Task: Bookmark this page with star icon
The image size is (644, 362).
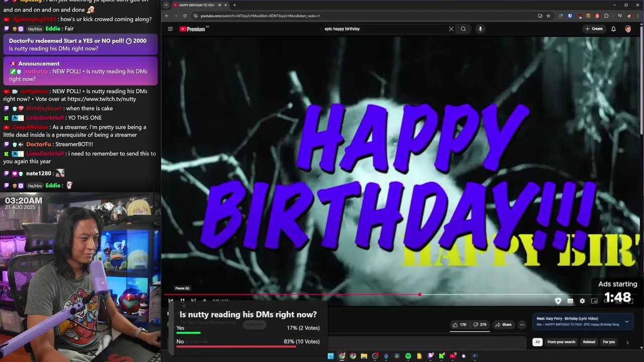Action: [548, 16]
